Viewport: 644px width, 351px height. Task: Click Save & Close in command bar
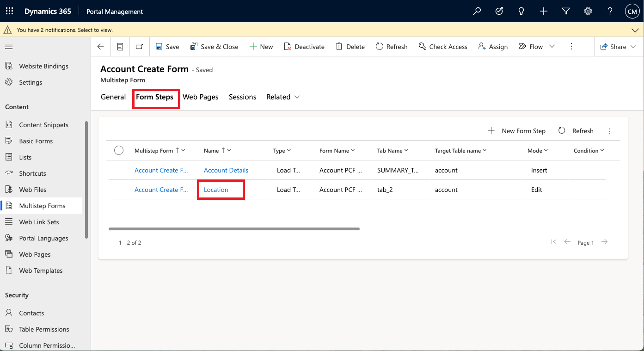click(x=215, y=47)
